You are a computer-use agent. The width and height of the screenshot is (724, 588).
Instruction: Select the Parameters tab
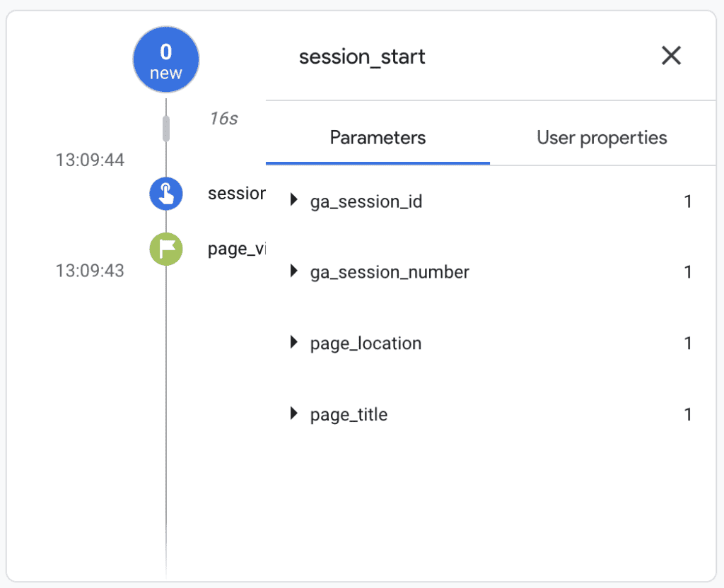(x=377, y=137)
